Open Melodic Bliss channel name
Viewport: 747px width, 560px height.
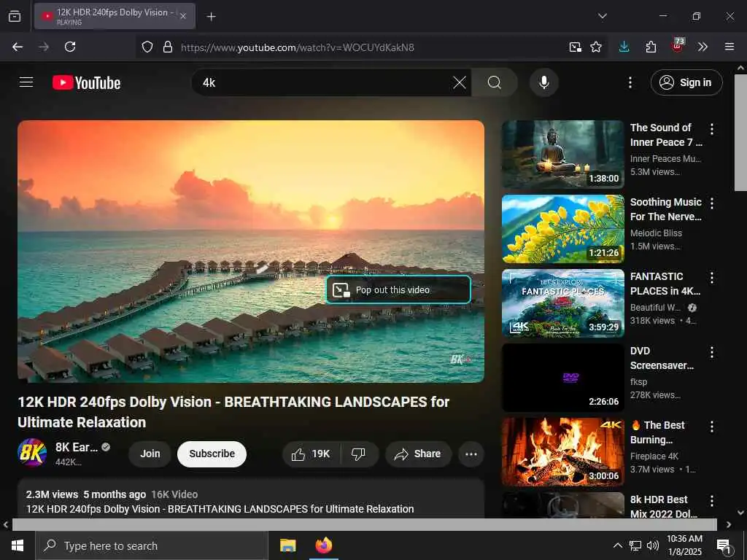tap(656, 233)
